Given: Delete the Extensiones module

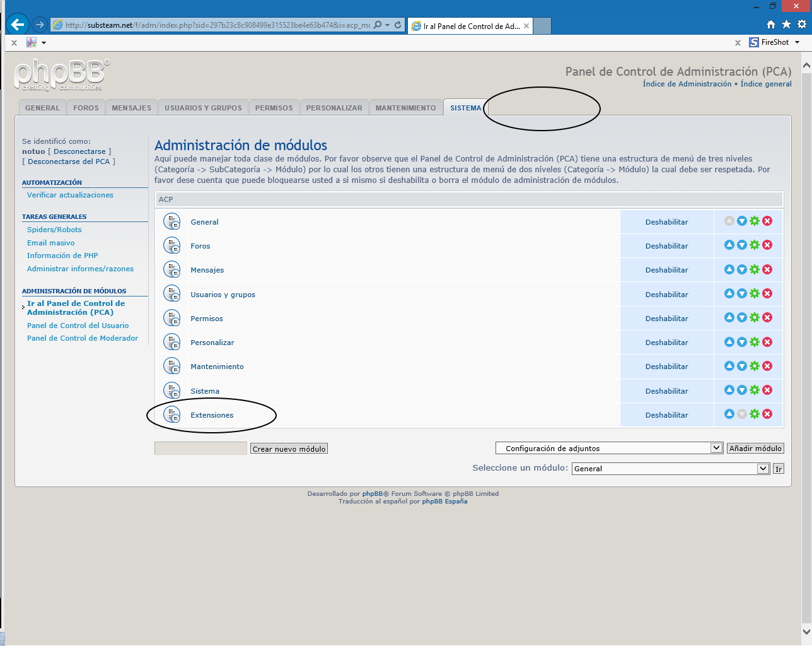Looking at the screenshot, I should [767, 414].
